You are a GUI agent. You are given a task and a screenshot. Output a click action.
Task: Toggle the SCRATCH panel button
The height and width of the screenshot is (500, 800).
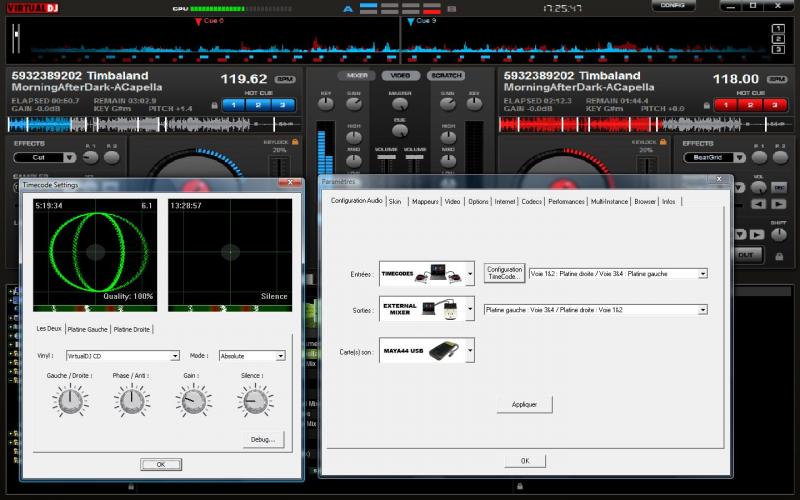click(446, 76)
